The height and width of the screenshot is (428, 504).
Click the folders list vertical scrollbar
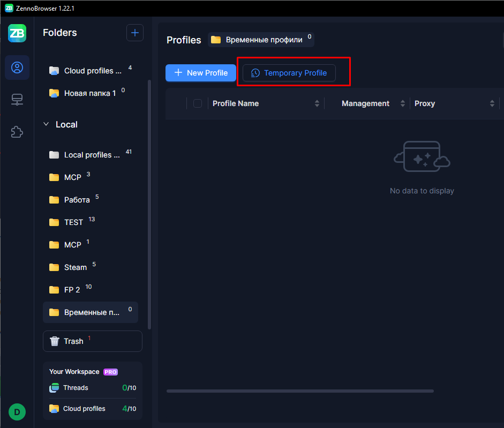[x=149, y=205]
